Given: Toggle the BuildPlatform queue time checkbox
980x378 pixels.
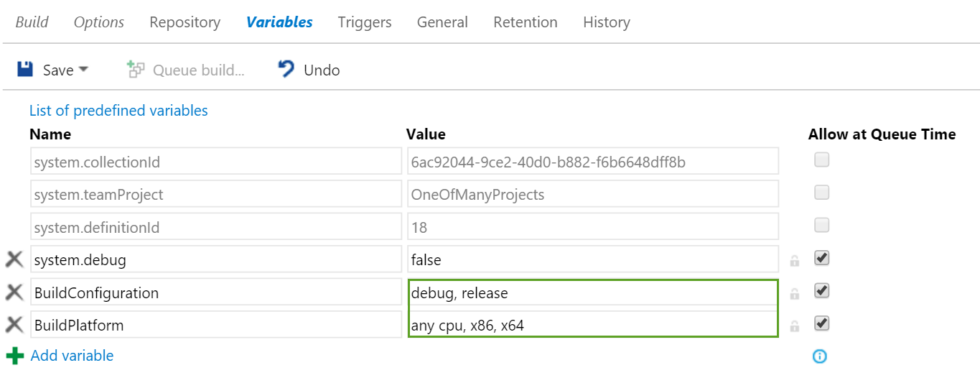Looking at the screenshot, I should pyautogui.click(x=822, y=323).
